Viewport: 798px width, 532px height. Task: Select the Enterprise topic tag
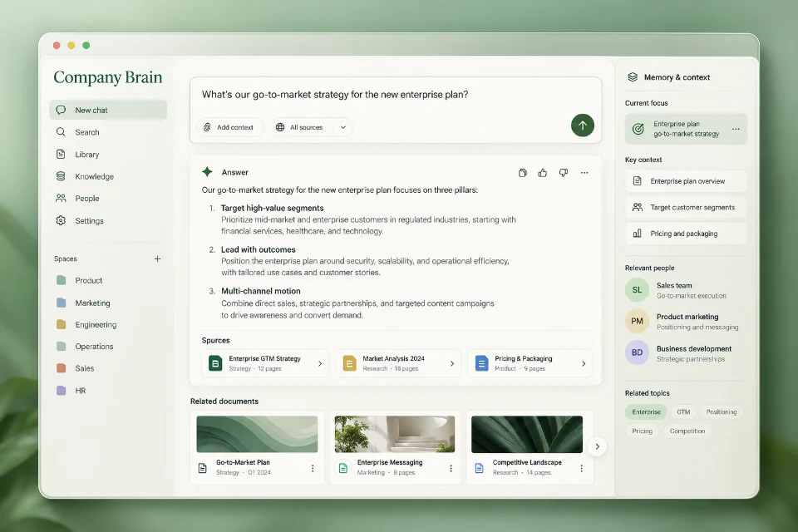click(647, 411)
